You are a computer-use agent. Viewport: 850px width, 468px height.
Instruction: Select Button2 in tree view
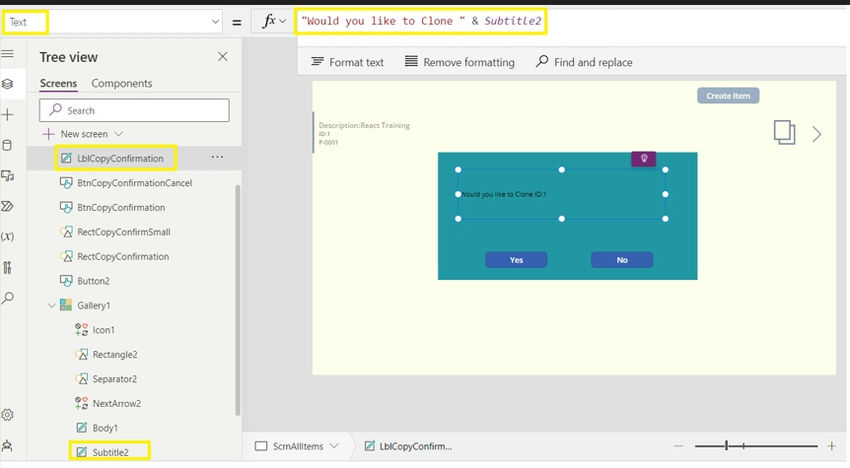[93, 281]
